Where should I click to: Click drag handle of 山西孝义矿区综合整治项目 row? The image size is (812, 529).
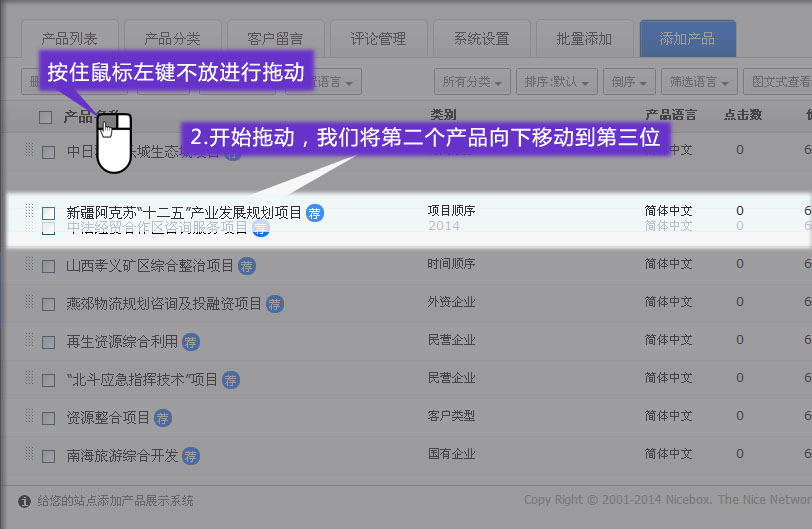pos(29,265)
